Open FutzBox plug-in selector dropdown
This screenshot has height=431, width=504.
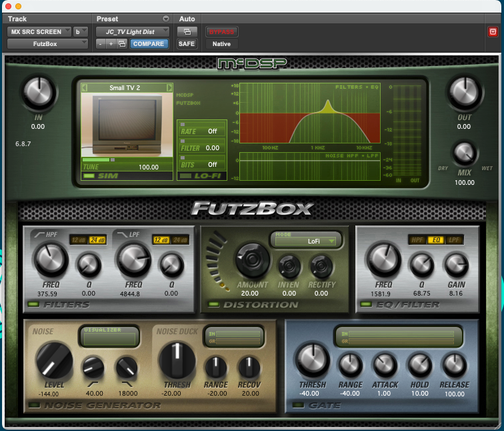(47, 44)
